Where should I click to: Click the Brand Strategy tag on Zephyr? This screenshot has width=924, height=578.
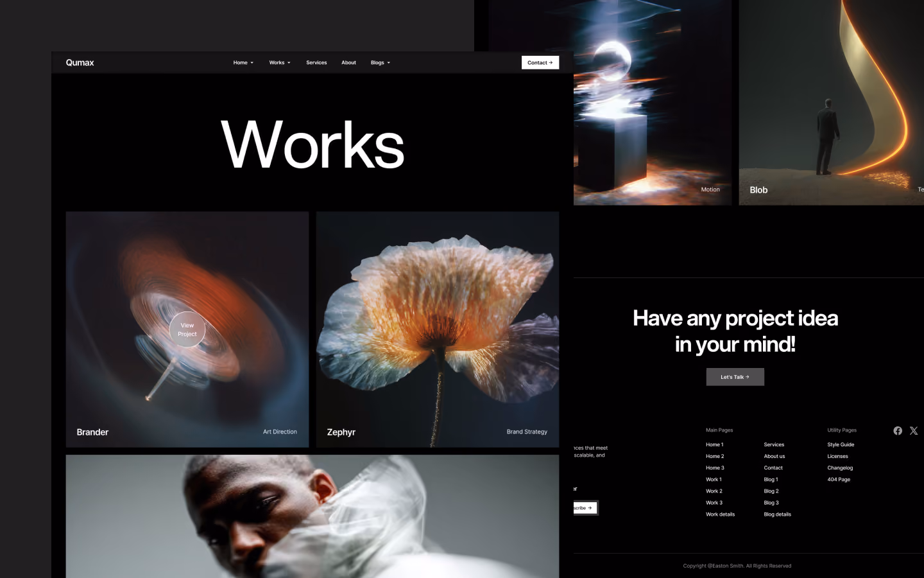[527, 432]
